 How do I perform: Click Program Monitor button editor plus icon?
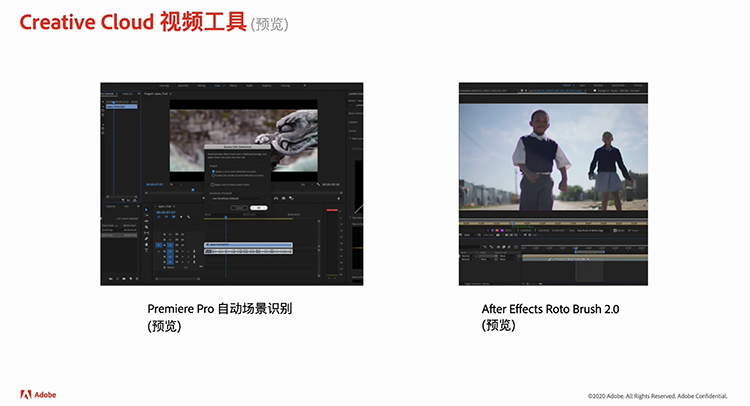click(x=339, y=198)
